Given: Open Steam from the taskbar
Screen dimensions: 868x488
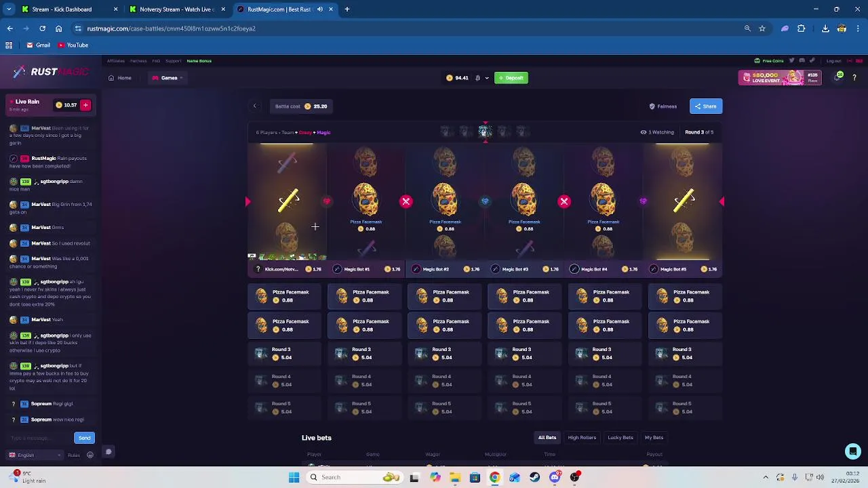Looking at the screenshot, I should (534, 477).
